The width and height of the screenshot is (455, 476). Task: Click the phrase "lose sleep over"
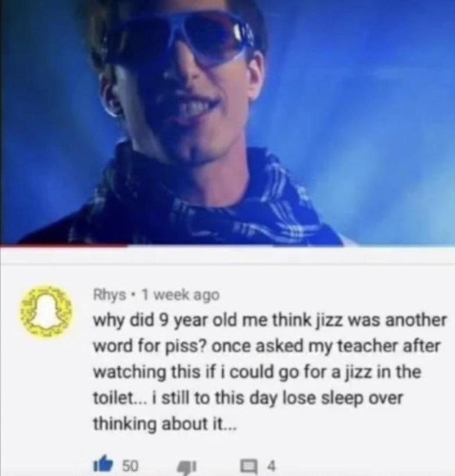pyautogui.click(x=343, y=398)
